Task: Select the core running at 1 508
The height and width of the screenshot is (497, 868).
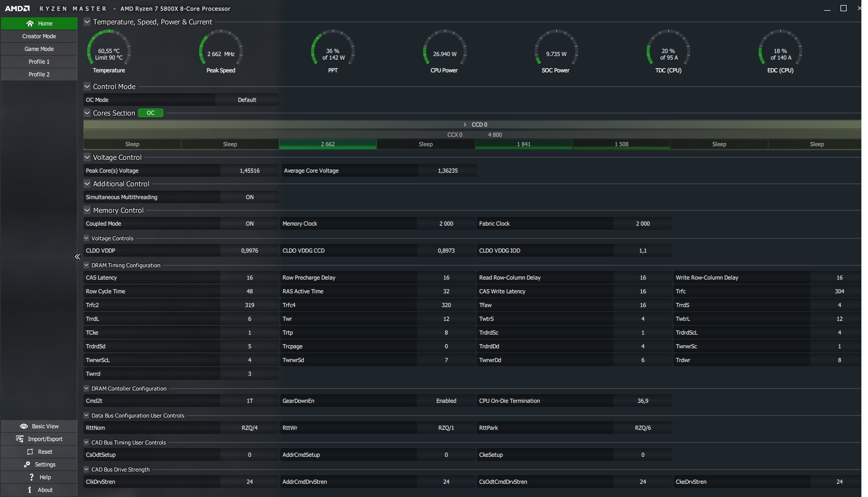Action: [622, 144]
